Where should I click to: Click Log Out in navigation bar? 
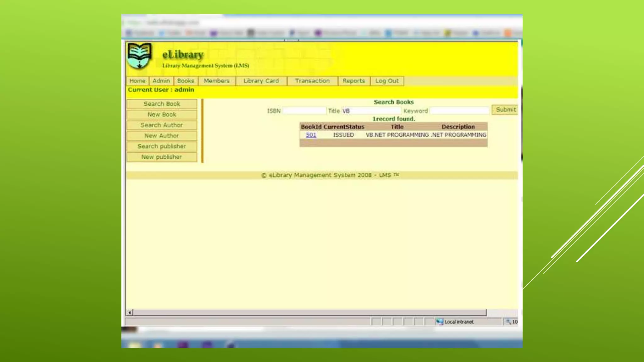coord(387,81)
